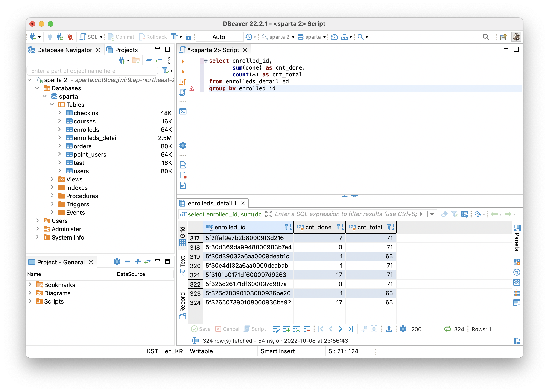Open the transaction log history icon
This screenshot has width=549, height=392.
[x=249, y=37]
